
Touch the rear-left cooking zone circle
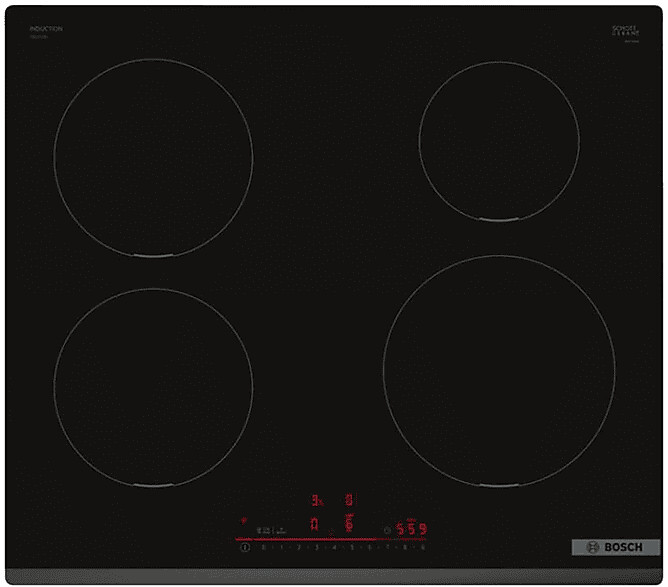(x=153, y=158)
